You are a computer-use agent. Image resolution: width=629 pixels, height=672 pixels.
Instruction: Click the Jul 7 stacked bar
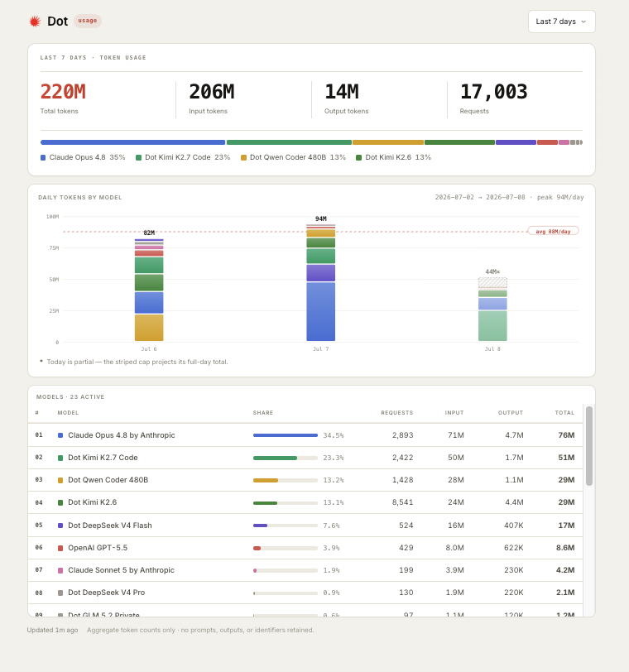point(321,283)
